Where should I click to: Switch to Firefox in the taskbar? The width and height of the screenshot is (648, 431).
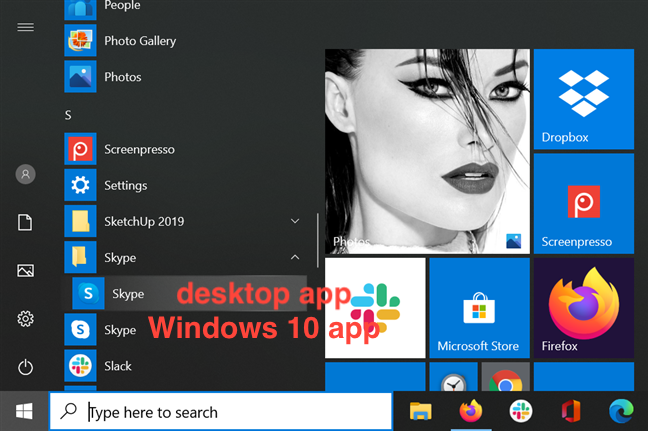pos(471,412)
